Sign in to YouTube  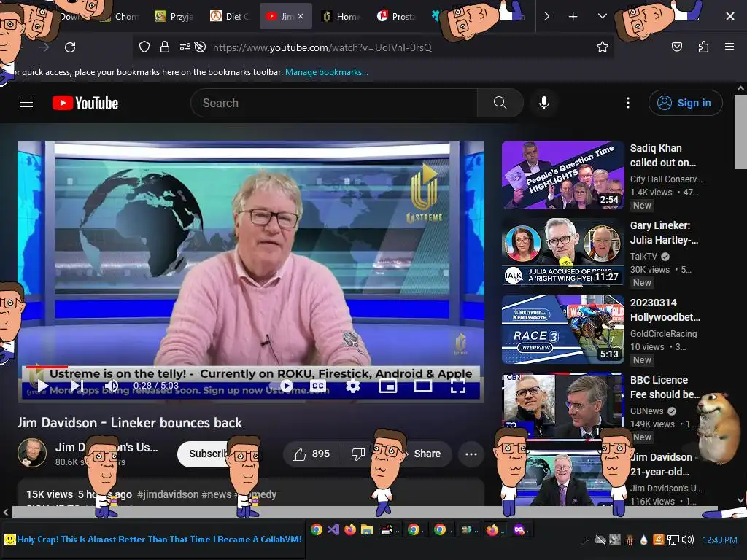click(685, 103)
